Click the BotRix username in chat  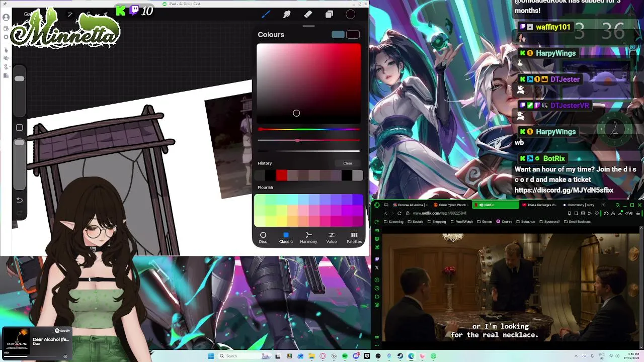(554, 158)
